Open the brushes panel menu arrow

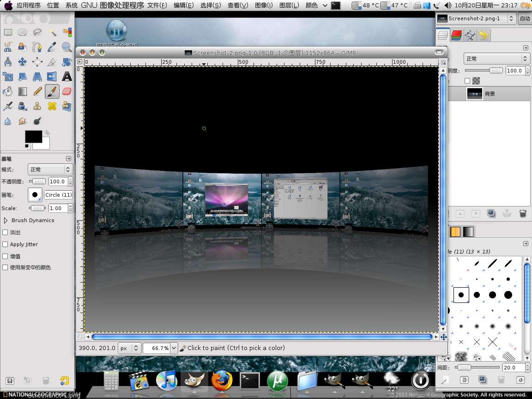[x=526, y=244]
